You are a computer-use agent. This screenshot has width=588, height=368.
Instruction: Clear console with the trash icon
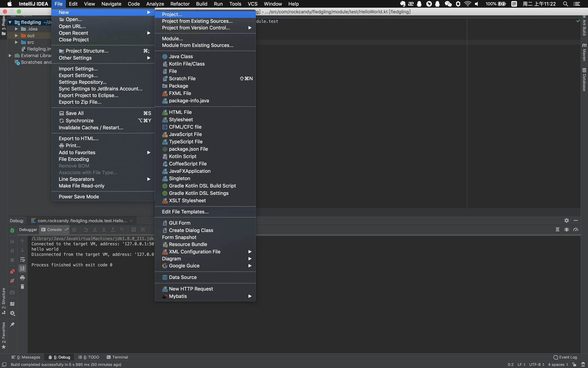[22, 287]
